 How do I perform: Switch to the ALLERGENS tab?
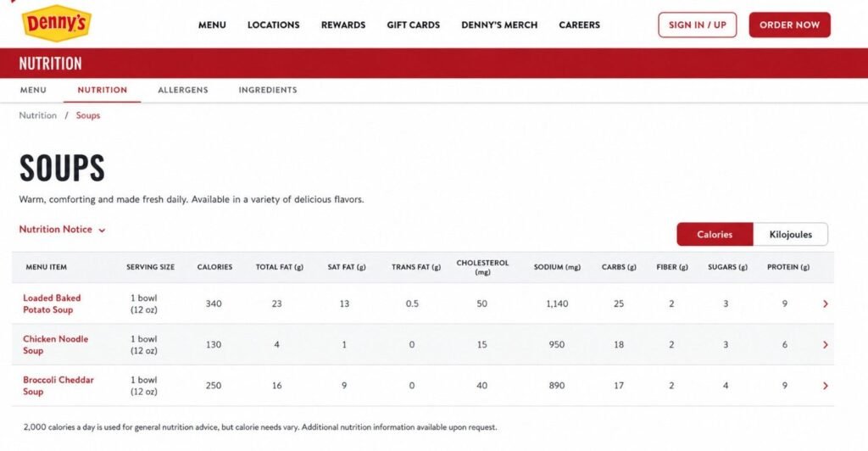click(183, 90)
